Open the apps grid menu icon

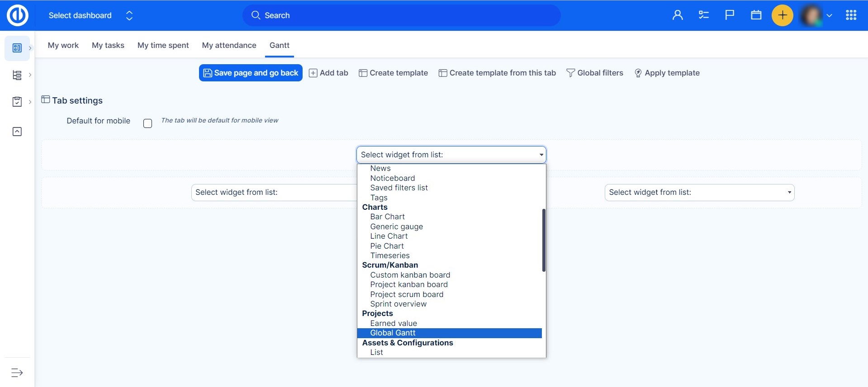click(851, 15)
